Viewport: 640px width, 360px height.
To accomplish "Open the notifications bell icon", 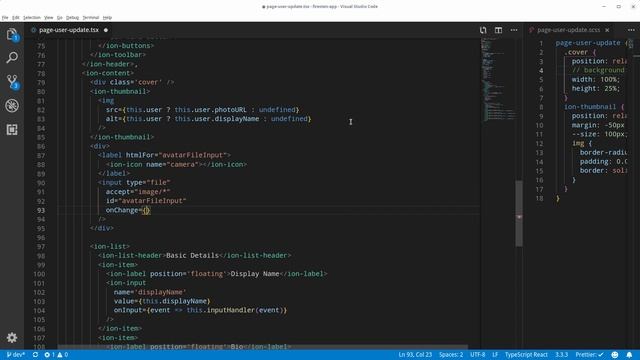I will [x=629, y=355].
